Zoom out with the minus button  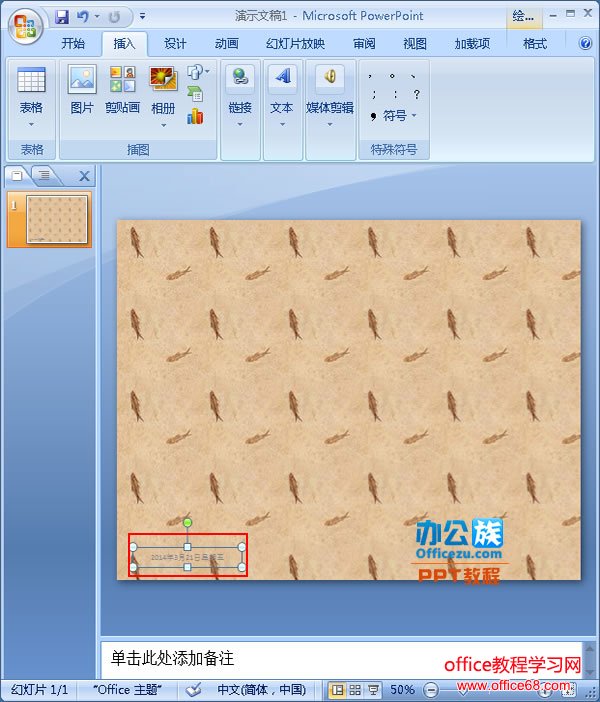431,690
